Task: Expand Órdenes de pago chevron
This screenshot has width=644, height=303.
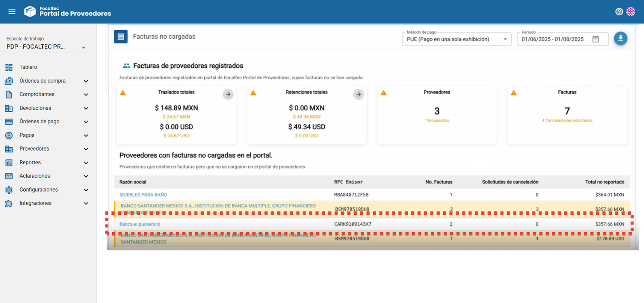Action: (86, 122)
